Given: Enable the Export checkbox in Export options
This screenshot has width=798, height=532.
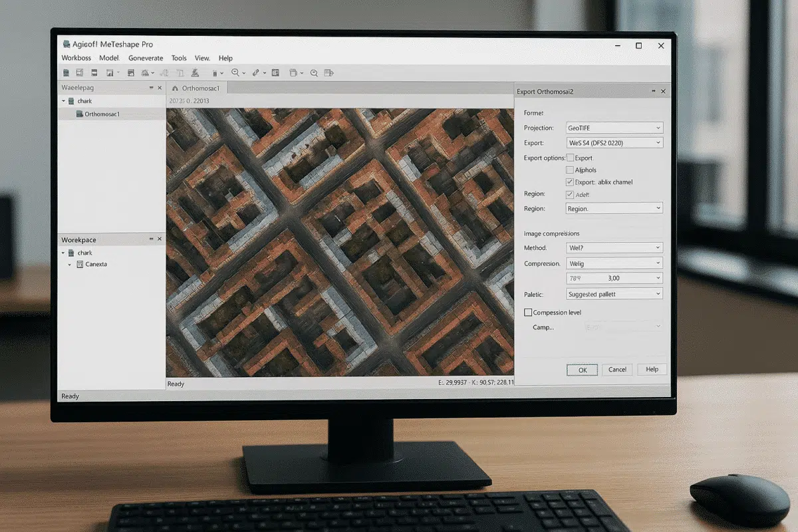Looking at the screenshot, I should 569,158.
